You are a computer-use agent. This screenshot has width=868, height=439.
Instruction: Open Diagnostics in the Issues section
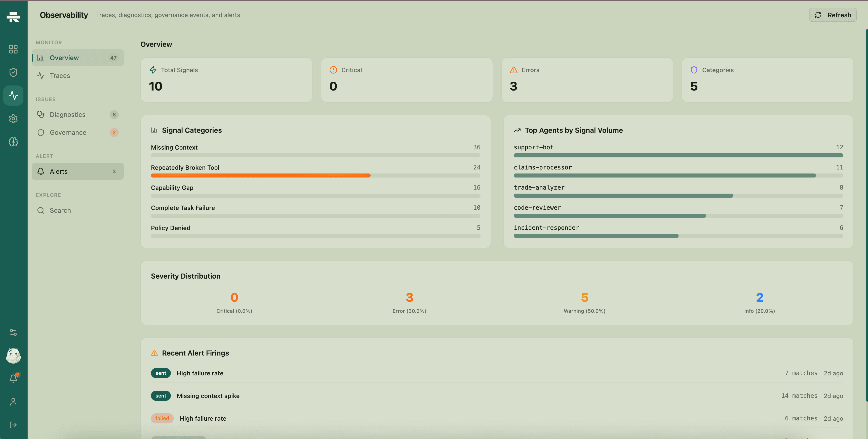[78, 115]
